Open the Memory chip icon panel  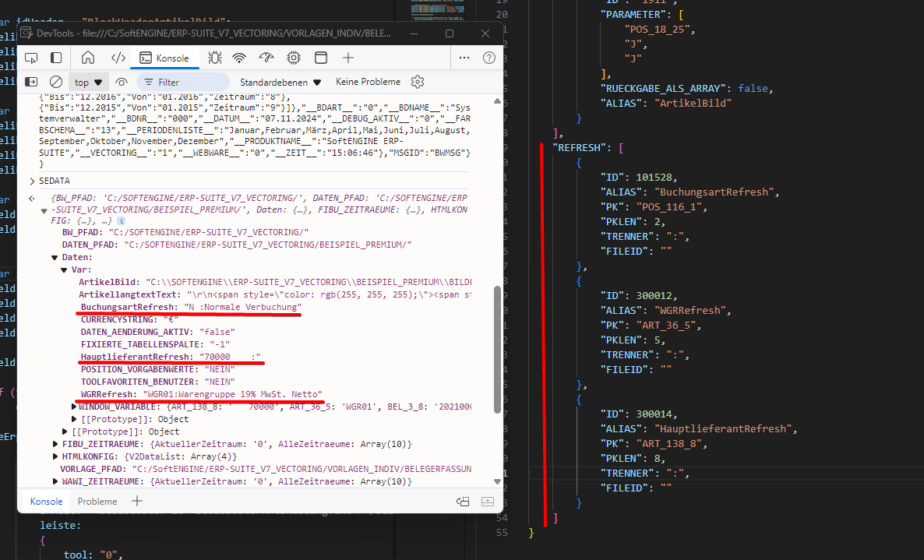point(294,58)
